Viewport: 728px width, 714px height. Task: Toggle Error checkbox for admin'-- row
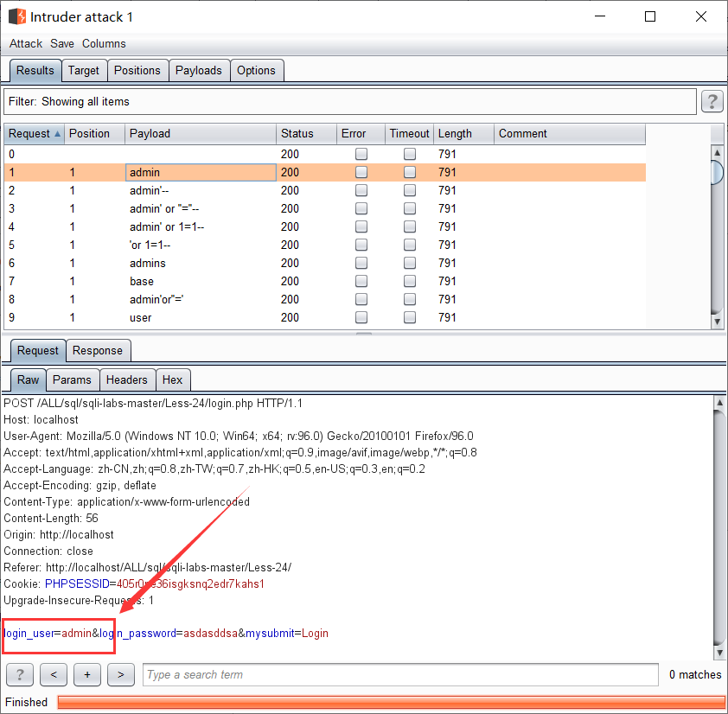click(x=361, y=190)
